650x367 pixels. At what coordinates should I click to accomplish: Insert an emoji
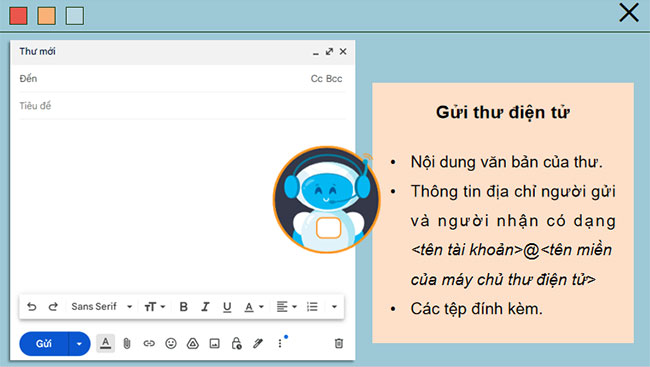pos(171,343)
